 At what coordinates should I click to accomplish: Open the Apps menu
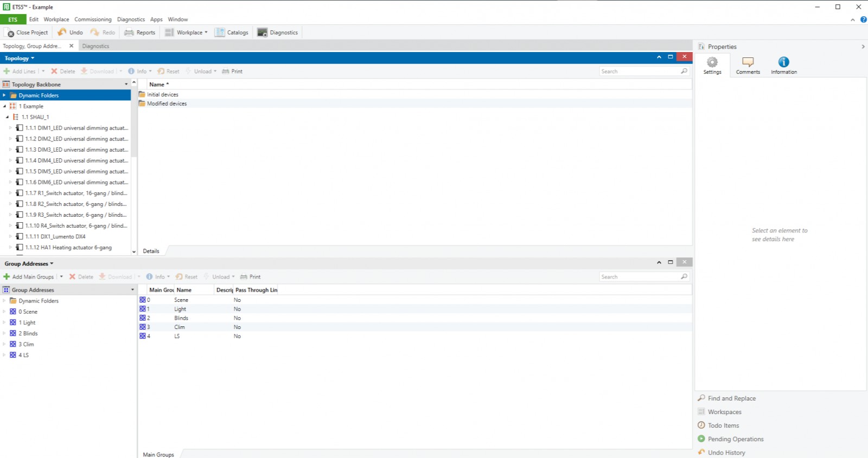156,20
